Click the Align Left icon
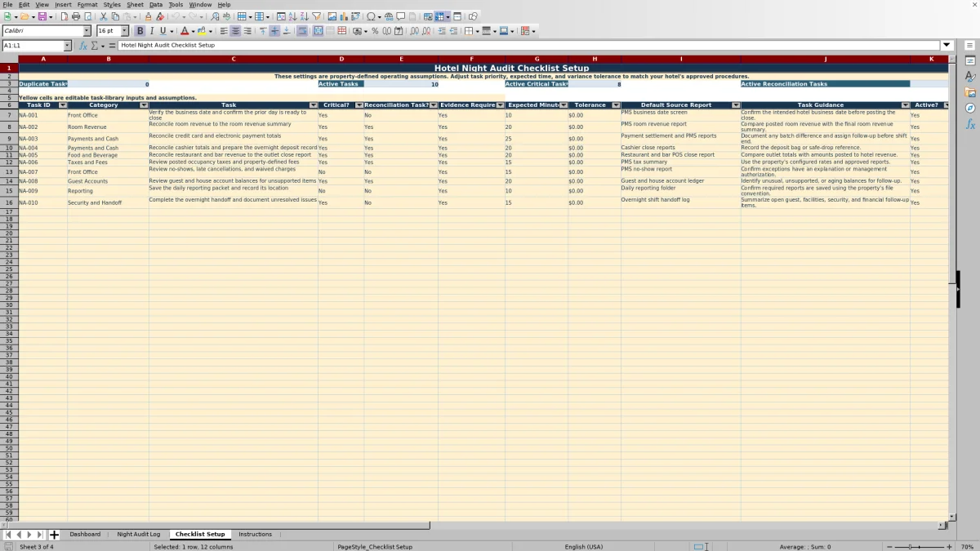 tap(224, 31)
